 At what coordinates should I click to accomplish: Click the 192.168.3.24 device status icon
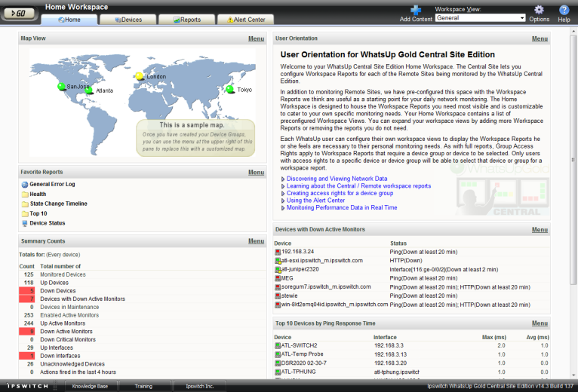278,252
